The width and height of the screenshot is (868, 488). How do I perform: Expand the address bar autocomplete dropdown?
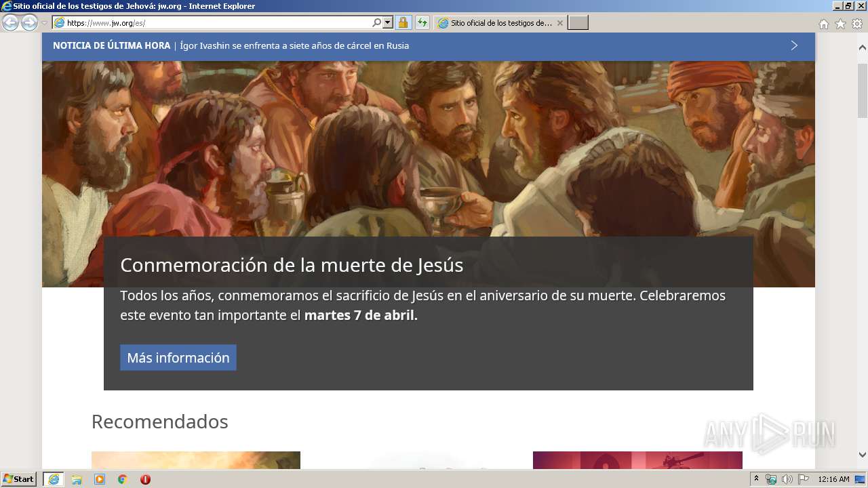(388, 23)
